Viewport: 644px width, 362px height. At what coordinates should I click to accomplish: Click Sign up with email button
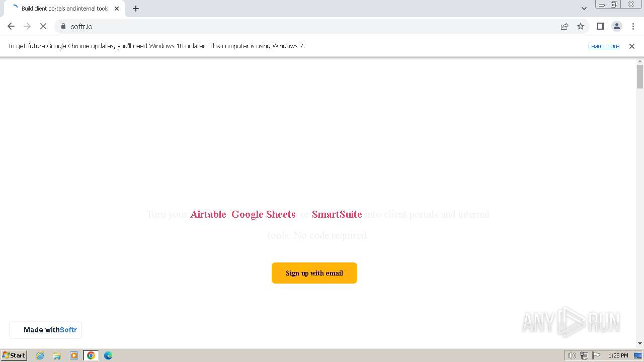[314, 273]
